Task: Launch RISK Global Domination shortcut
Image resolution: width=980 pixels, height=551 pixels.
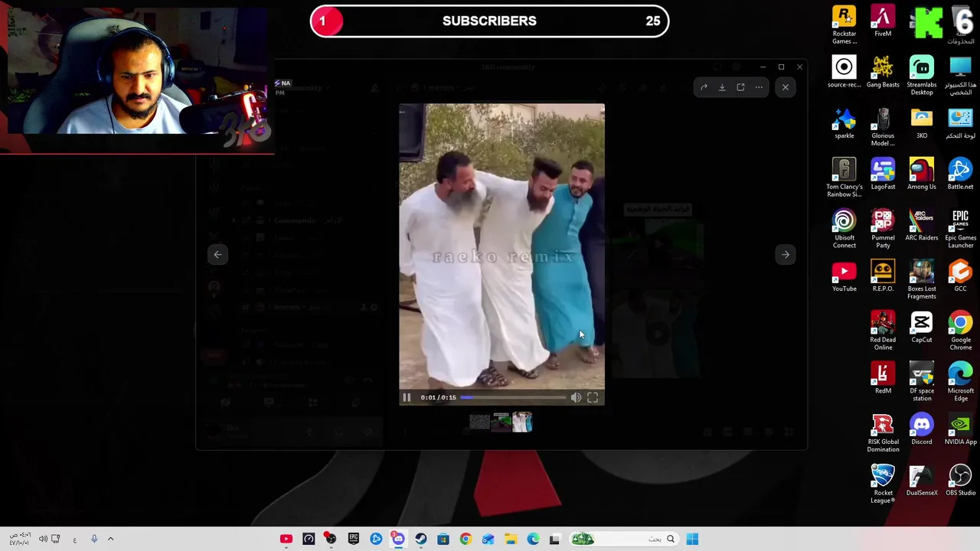Action: 883,433
